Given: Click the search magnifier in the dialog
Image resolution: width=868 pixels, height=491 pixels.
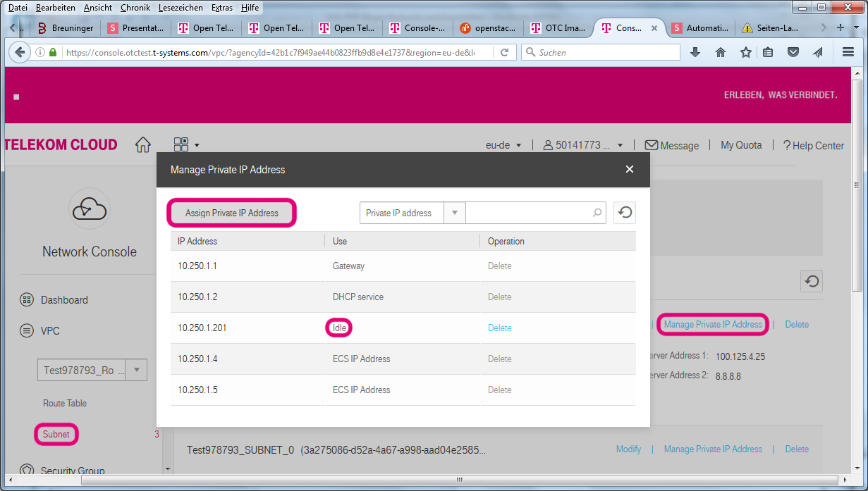Looking at the screenshot, I should [x=597, y=213].
